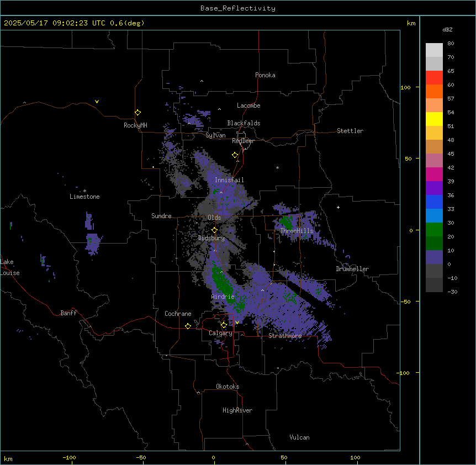Viewport: 476px width, 465px height.
Task: Click the RockyMH city label
Action: point(135,125)
